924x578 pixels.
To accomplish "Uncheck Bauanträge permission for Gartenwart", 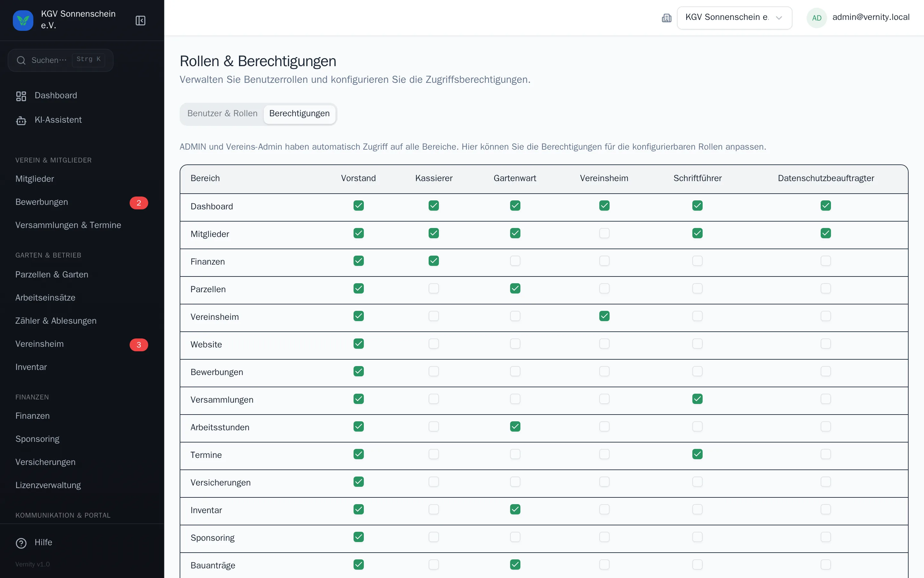I will (515, 565).
